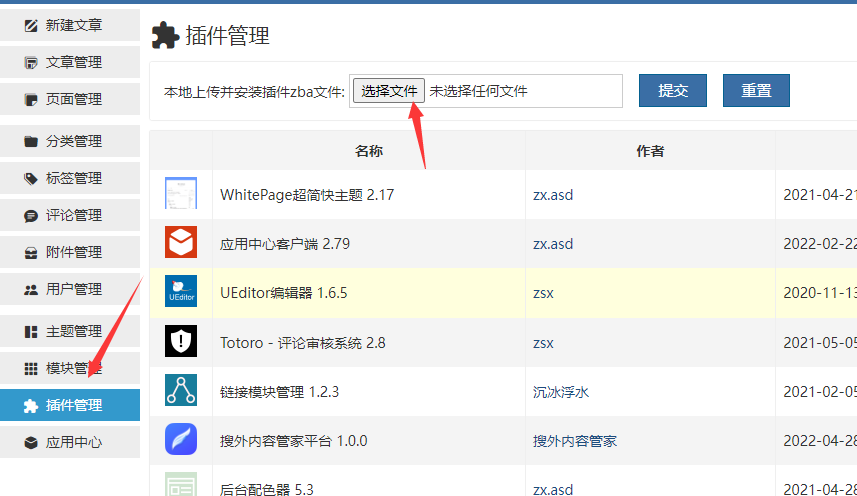Click the 搜外内容管家 feather icon

click(x=181, y=440)
